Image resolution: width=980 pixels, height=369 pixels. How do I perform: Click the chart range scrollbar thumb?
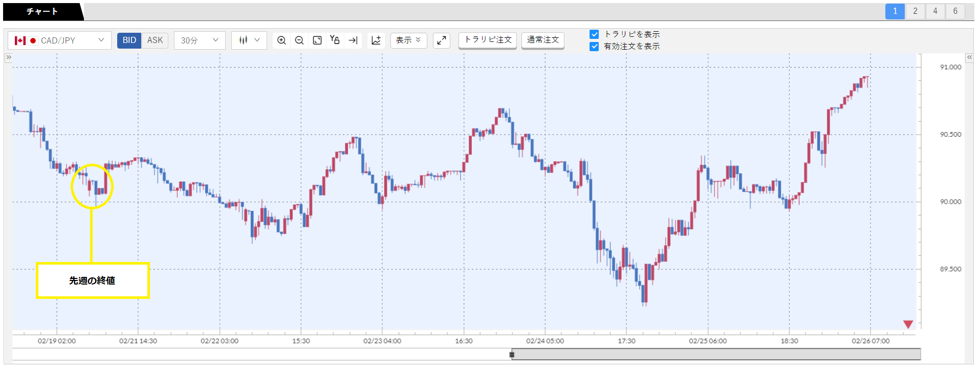tap(715, 354)
